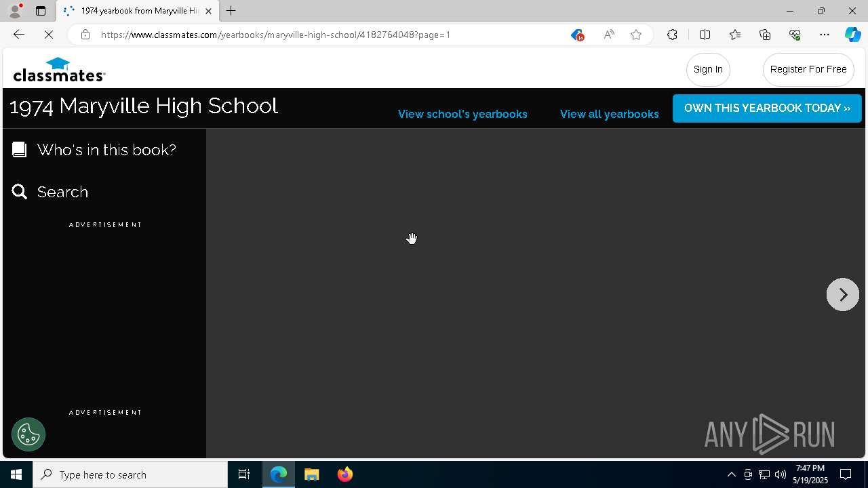Screen dimensions: 868x488
Task: Add this page to favorites star
Action: click(x=636, y=35)
